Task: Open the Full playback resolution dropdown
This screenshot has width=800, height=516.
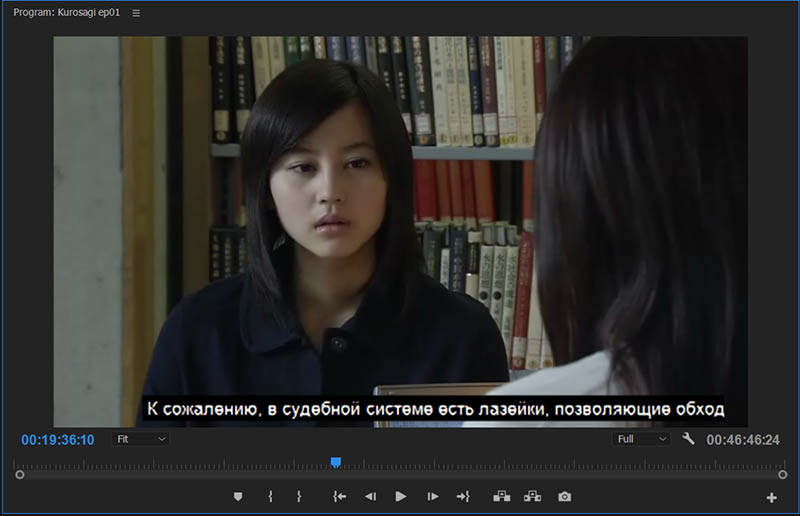Action: pyautogui.click(x=641, y=439)
